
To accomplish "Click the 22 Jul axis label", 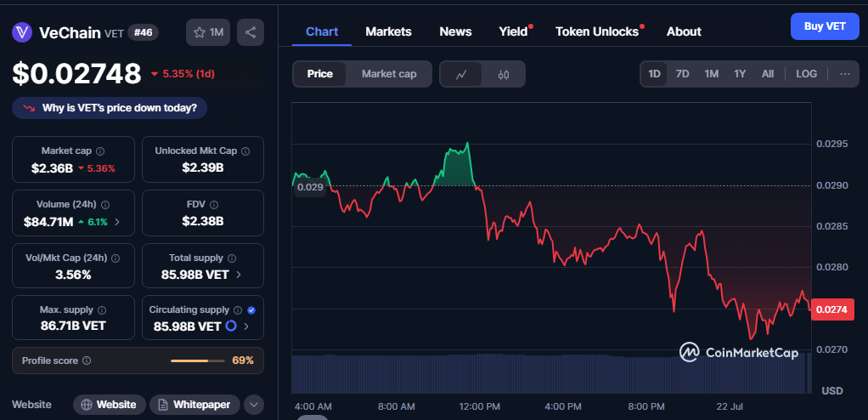I will [729, 406].
